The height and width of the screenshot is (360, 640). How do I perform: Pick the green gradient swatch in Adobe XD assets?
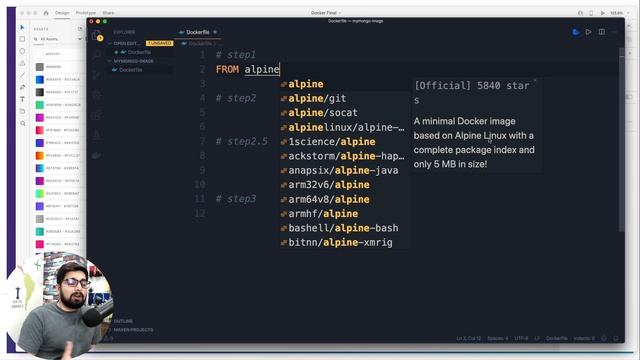[x=40, y=105]
